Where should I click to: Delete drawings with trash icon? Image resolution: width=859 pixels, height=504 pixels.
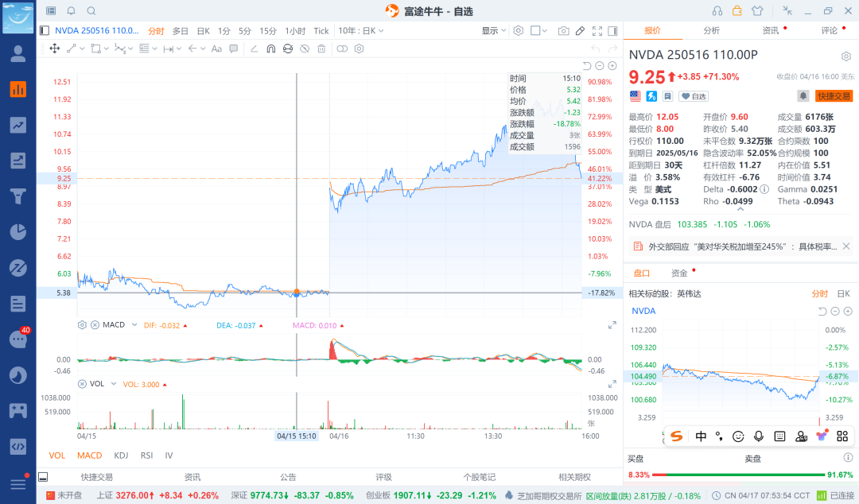[x=321, y=48]
